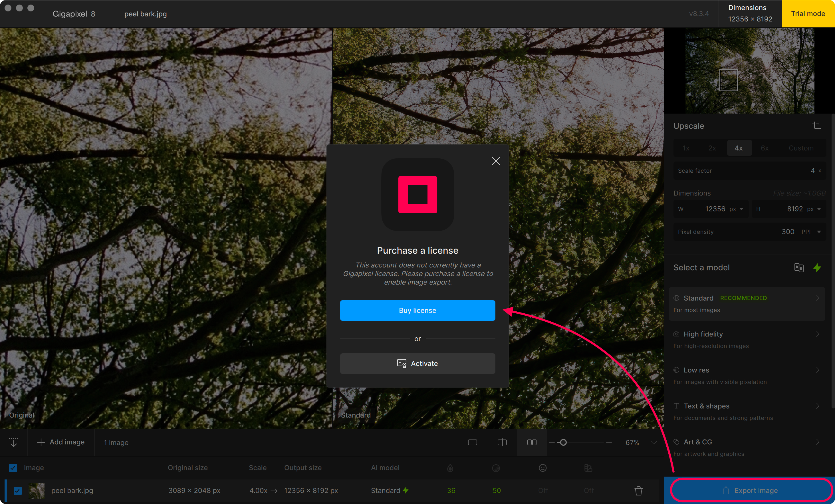Click the zoom slider handle
Image resolution: width=835 pixels, height=504 pixels.
(x=563, y=442)
